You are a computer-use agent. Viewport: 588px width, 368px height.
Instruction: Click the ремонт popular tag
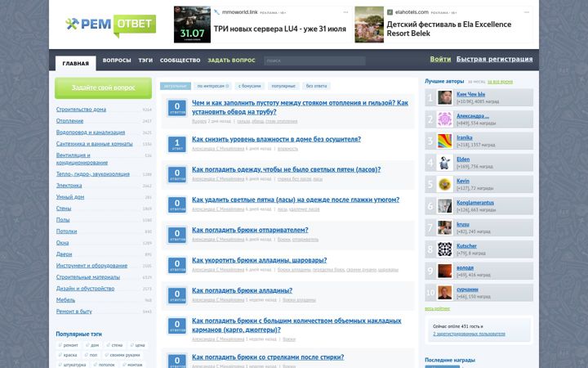[x=69, y=345]
